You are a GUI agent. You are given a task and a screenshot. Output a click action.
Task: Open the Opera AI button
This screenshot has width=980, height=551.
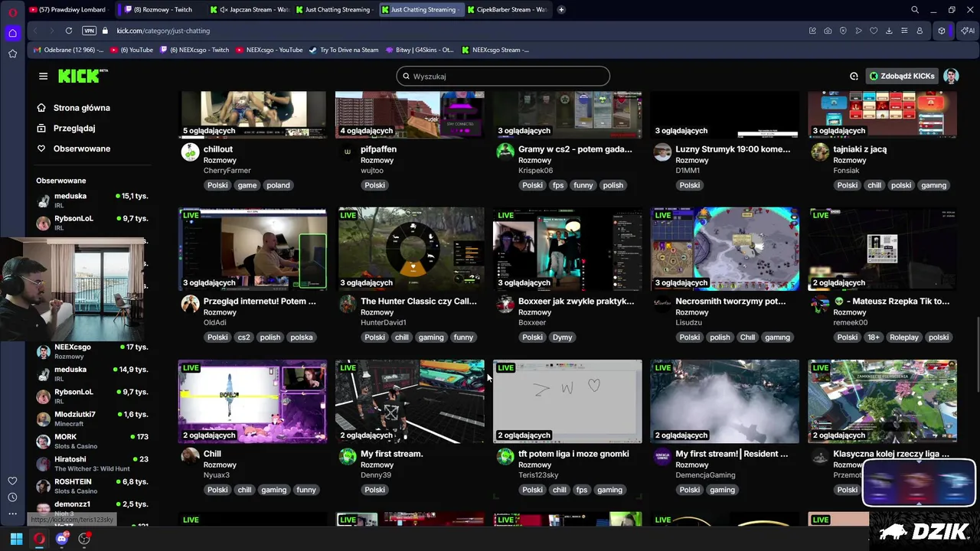click(x=967, y=31)
